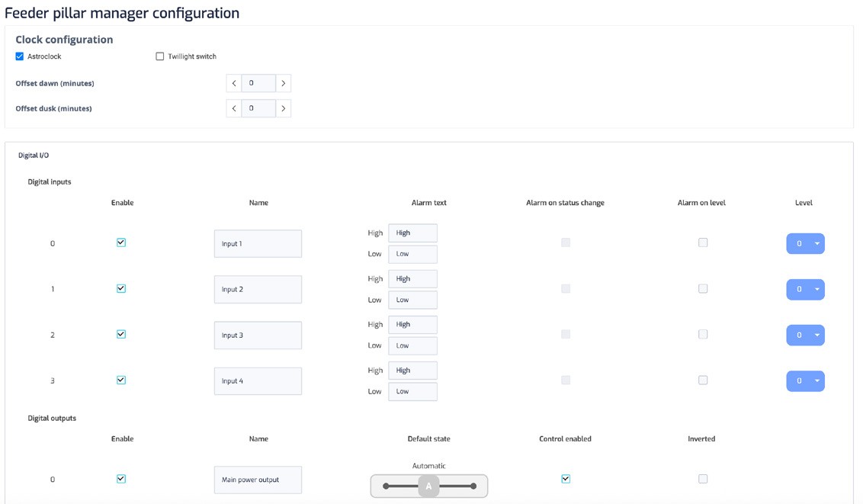
Task: Toggle Enable checkbox for digital input 1
Action: pyautogui.click(x=121, y=288)
